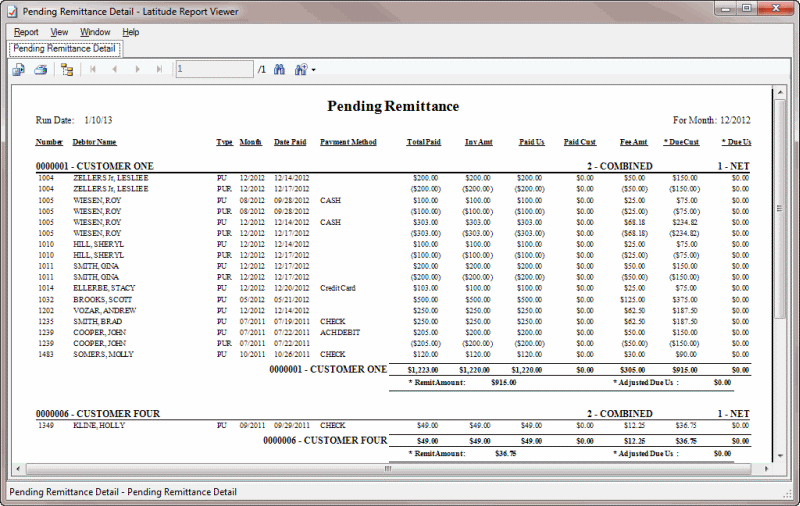
Task: Go to next page arrow
Action: click(x=137, y=70)
